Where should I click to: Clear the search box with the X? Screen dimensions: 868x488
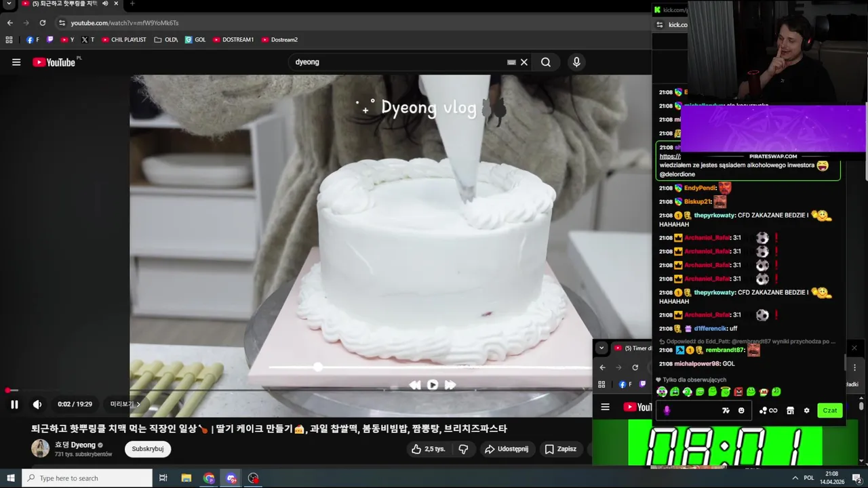(524, 62)
